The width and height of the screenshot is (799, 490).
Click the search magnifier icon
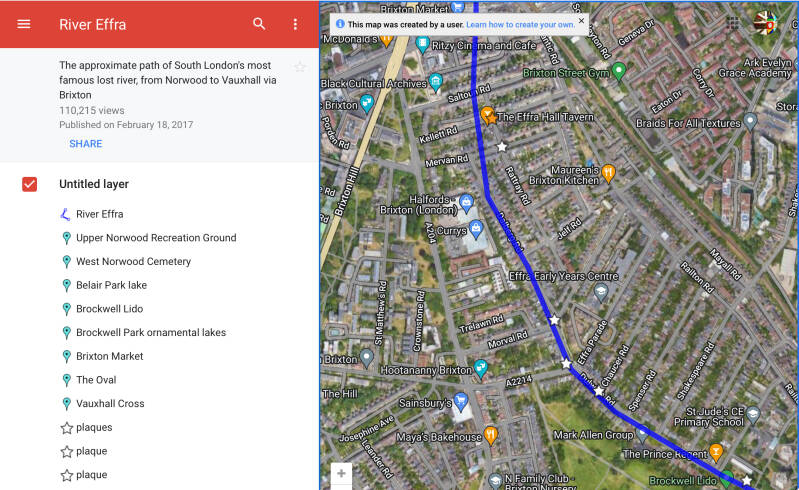pyautogui.click(x=259, y=24)
